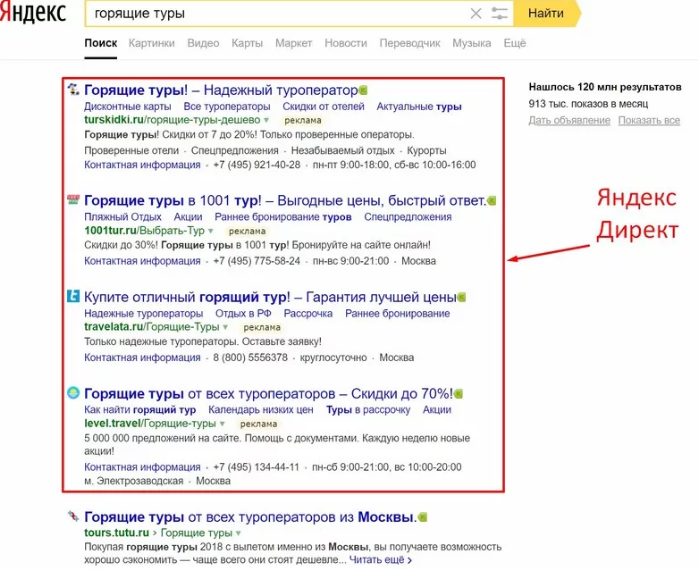Expand the turskidki.ru URL dropdown arrow
The height and width of the screenshot is (569, 698).
[x=266, y=120]
